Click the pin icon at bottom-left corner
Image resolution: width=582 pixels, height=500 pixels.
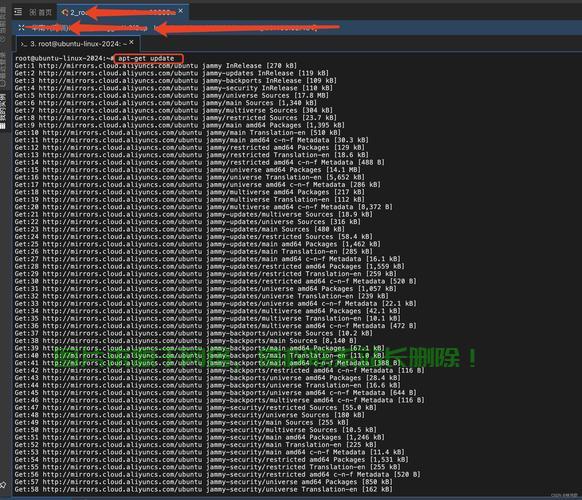coord(3,484)
